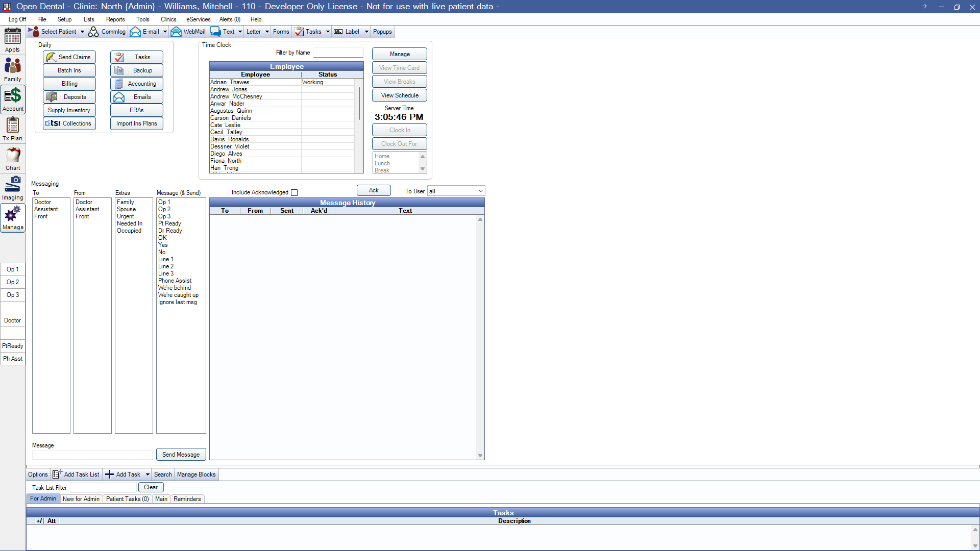Expand the Add Task dropdown arrow
This screenshot has height=551, width=980.
coord(148,474)
